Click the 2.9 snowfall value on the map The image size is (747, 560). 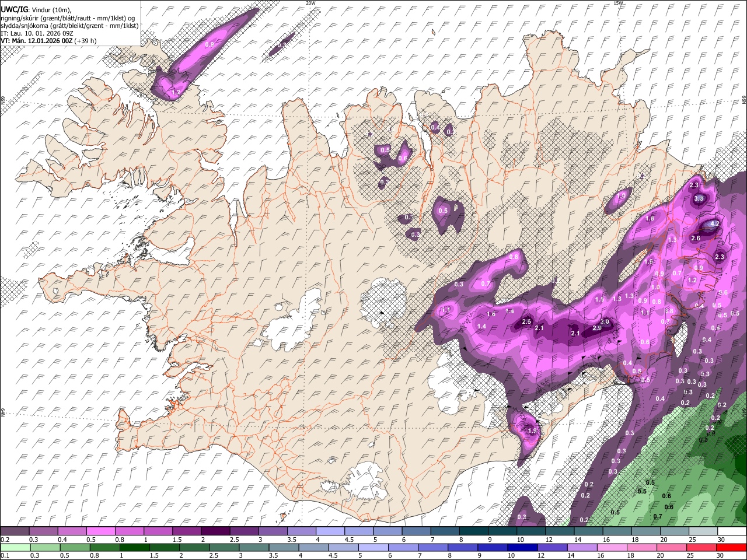click(x=597, y=328)
